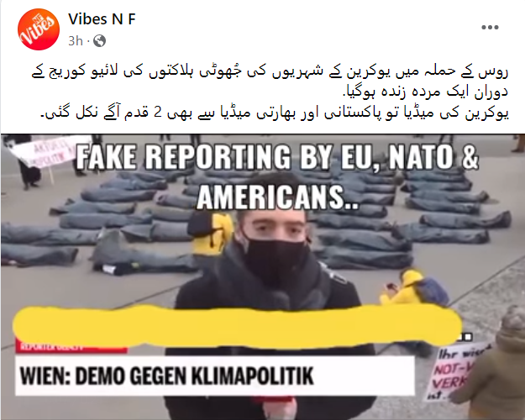Click the last line of Urdu caption

coord(274,113)
